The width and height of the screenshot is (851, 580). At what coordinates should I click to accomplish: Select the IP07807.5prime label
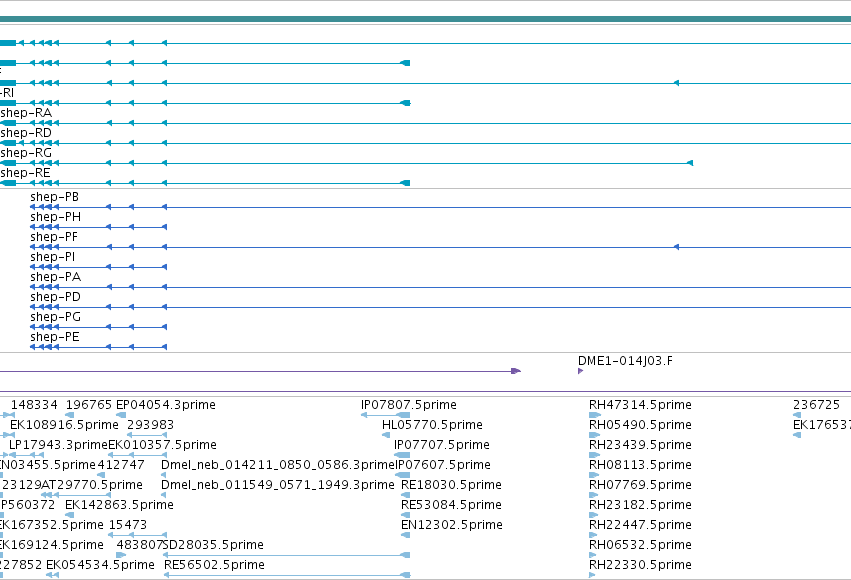[409, 405]
